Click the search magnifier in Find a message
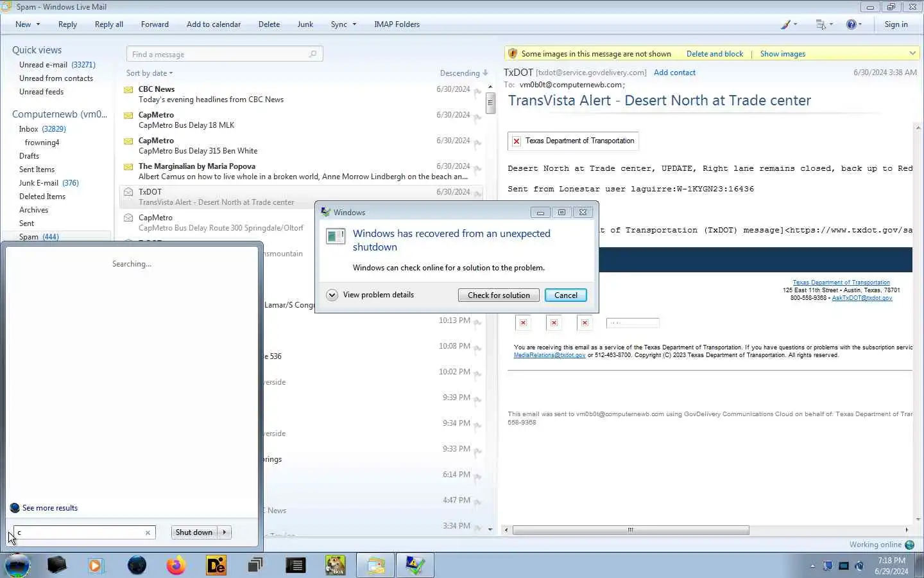 coord(312,54)
